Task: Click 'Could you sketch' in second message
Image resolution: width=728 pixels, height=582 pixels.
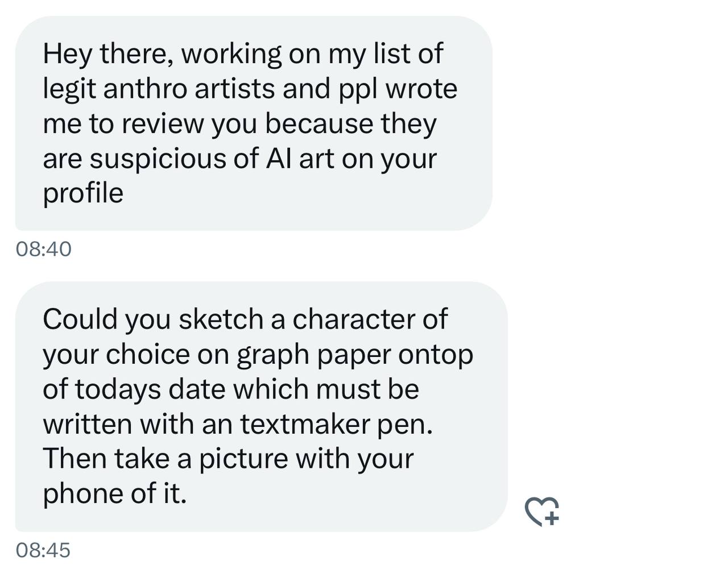Action: (x=153, y=319)
